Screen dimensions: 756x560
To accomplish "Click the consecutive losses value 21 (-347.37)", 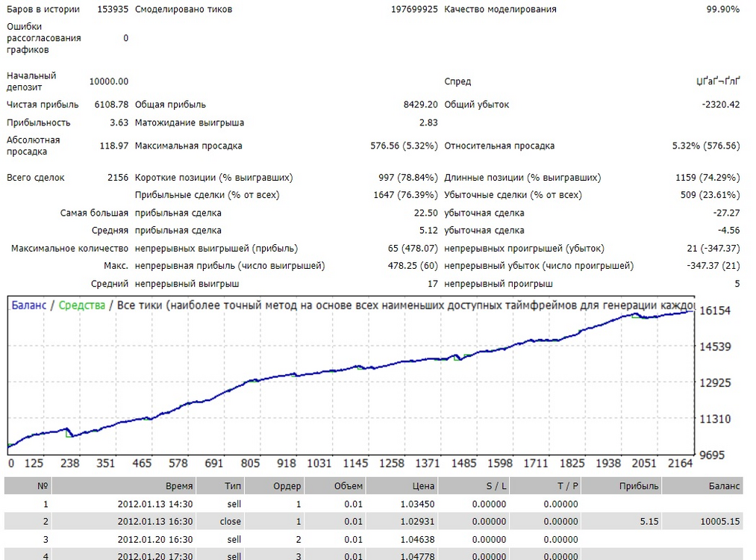I will (713, 249).
